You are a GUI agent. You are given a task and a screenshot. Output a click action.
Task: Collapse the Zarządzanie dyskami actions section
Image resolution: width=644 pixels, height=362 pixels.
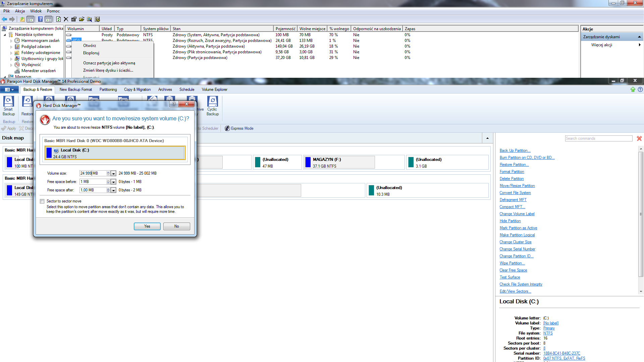639,37
